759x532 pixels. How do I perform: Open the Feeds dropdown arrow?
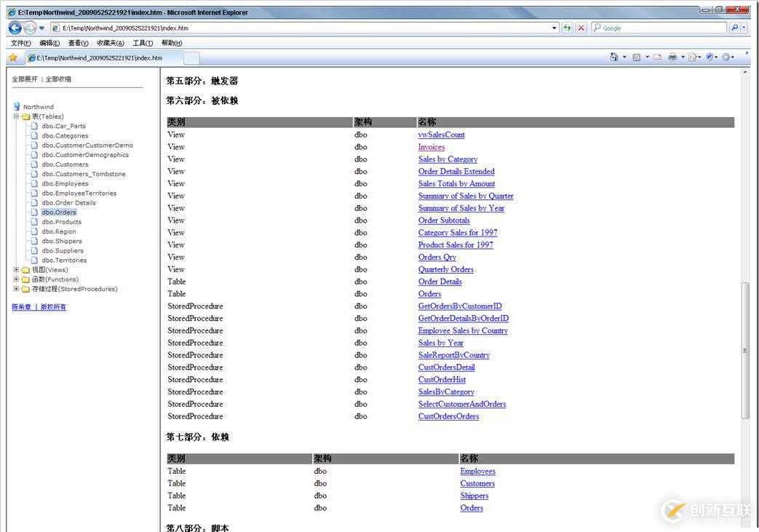(x=647, y=57)
